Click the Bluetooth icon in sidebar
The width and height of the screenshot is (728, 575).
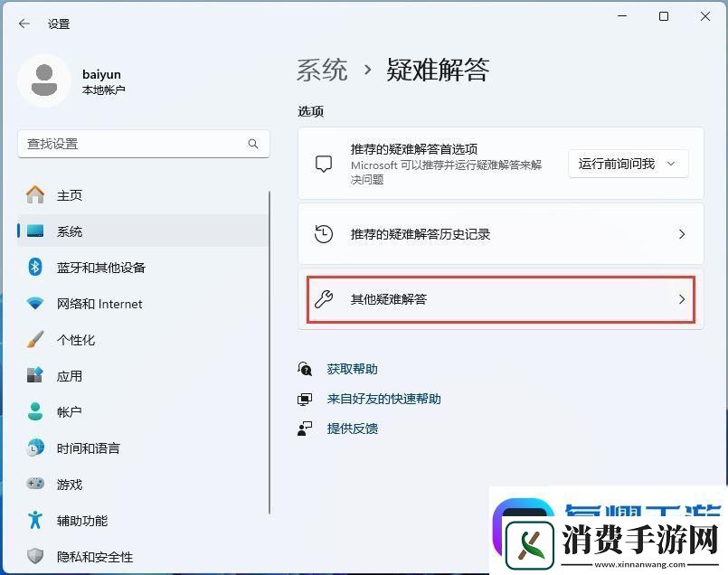click(35, 267)
